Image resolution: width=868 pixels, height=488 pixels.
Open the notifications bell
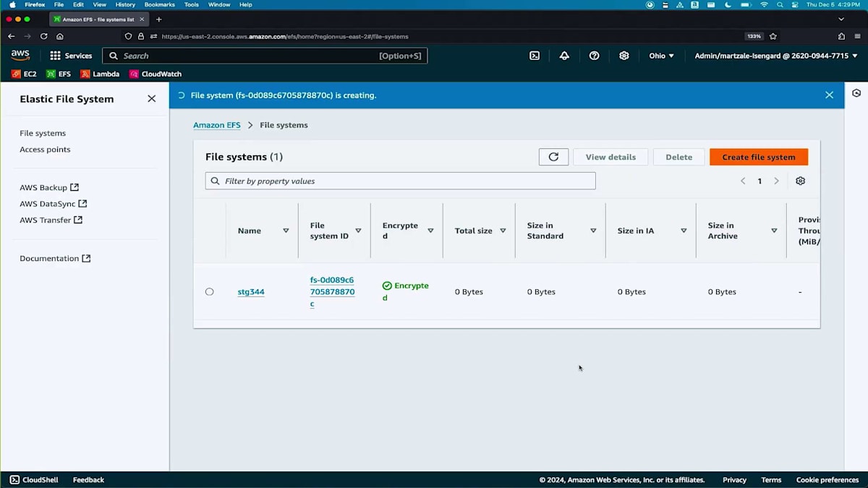(564, 56)
